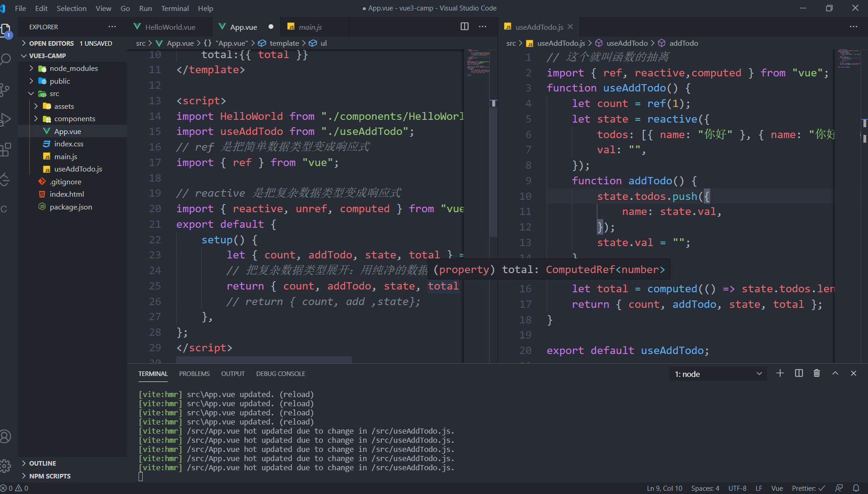Close the useAddTodo.js editor tab
Image resolution: width=868 pixels, height=494 pixels.
tap(570, 27)
